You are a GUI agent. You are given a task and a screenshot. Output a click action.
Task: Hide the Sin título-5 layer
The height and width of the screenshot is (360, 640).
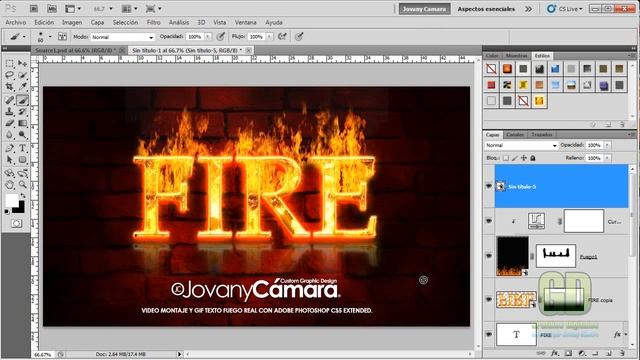tap(489, 186)
